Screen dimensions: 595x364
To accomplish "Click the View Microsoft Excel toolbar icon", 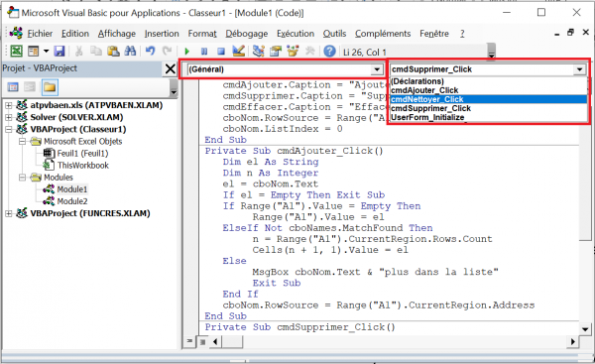I will [x=16, y=51].
